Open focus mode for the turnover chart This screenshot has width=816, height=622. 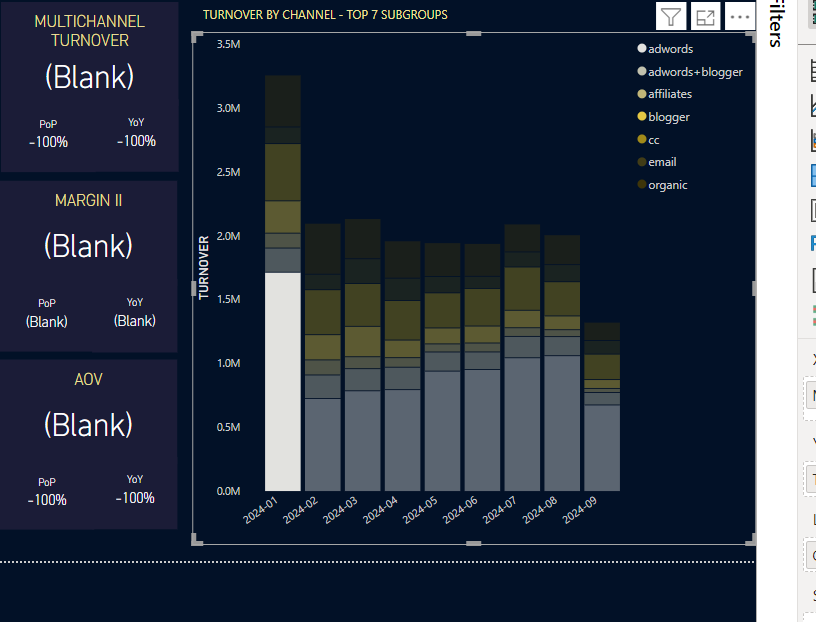[x=705, y=17]
